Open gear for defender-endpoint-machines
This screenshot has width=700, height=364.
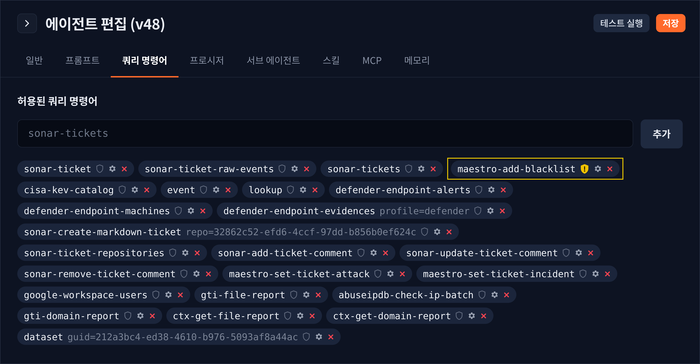(191, 211)
